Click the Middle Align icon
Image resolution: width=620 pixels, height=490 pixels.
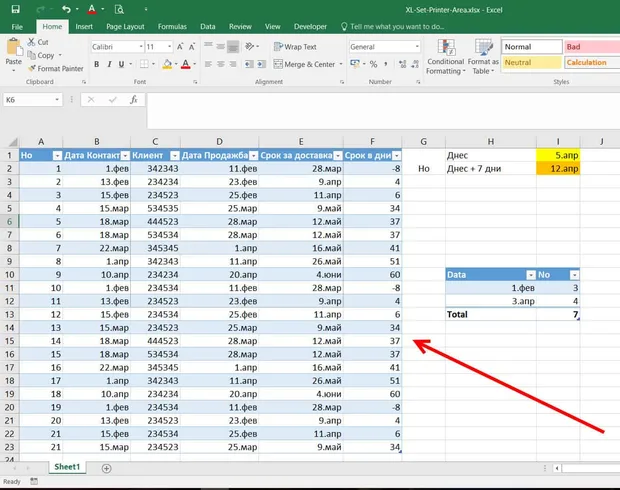221,46
